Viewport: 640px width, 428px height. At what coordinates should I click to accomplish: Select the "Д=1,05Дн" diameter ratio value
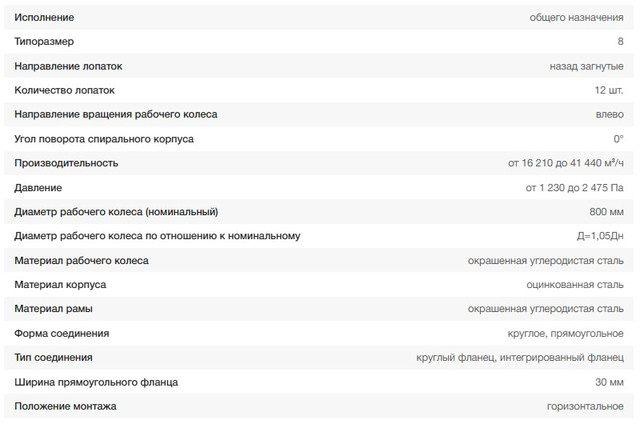pos(600,236)
